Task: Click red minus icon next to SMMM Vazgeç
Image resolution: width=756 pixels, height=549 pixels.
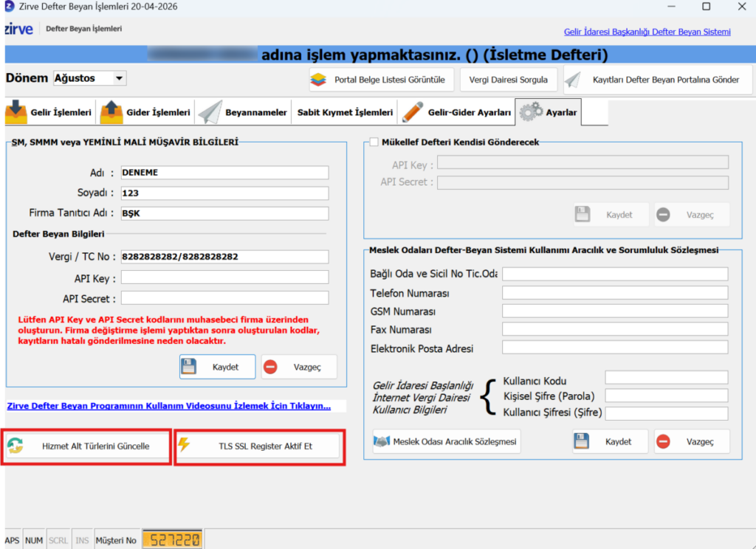Action: (270, 367)
